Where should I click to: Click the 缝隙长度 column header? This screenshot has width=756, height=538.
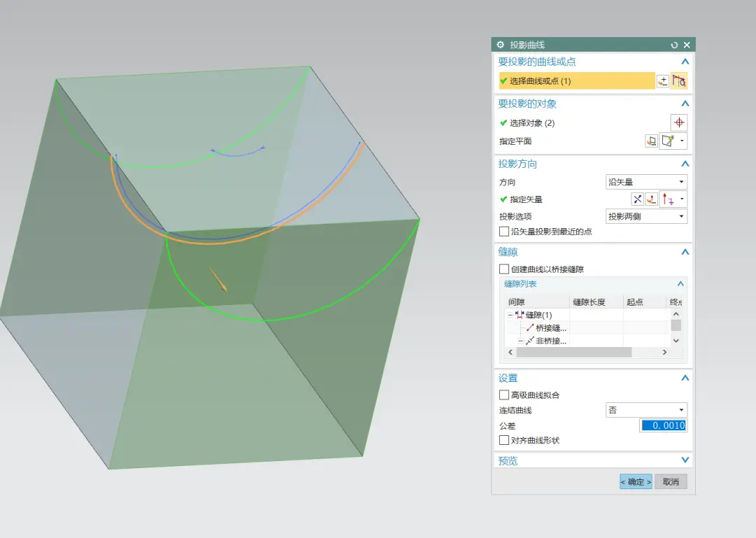(596, 302)
